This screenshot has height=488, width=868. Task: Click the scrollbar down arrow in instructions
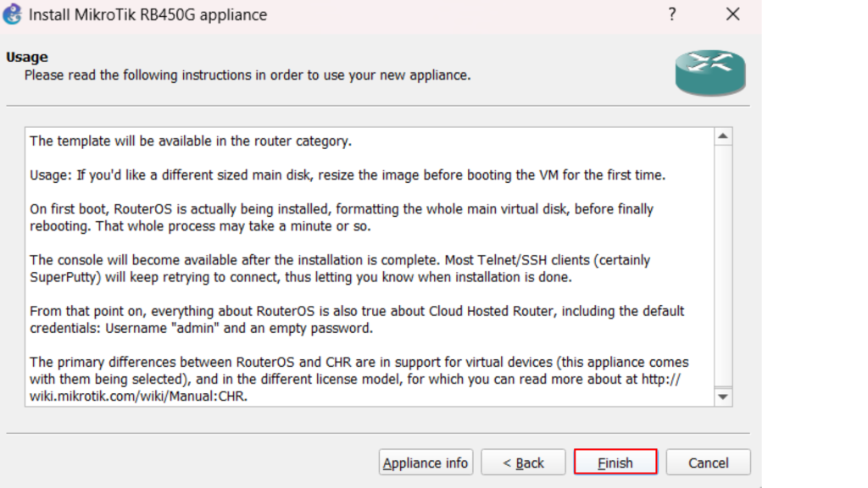723,396
